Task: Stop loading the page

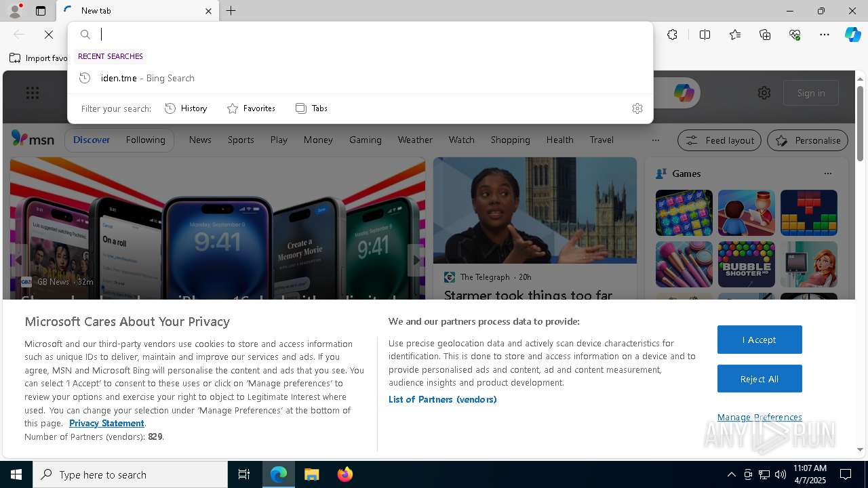Action: (49, 35)
